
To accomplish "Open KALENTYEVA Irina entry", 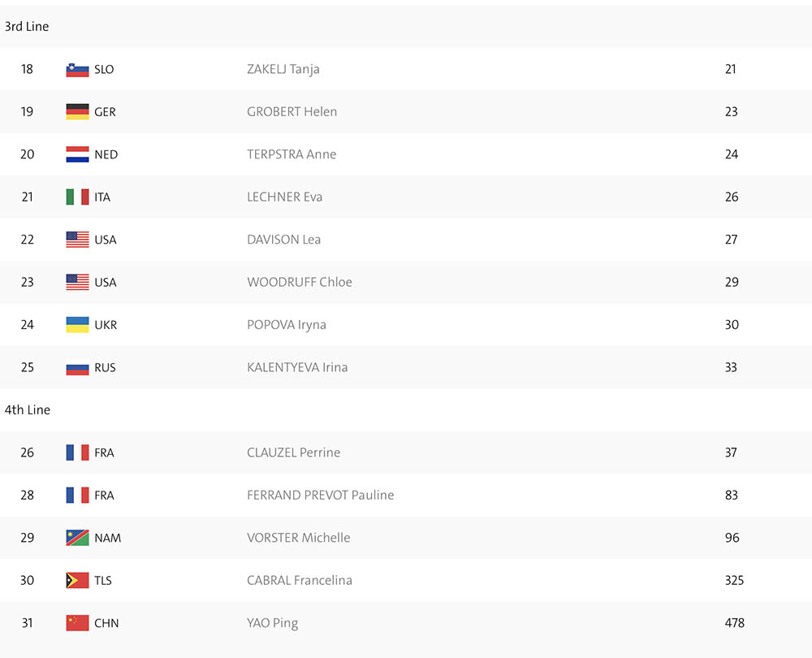I will [x=297, y=367].
